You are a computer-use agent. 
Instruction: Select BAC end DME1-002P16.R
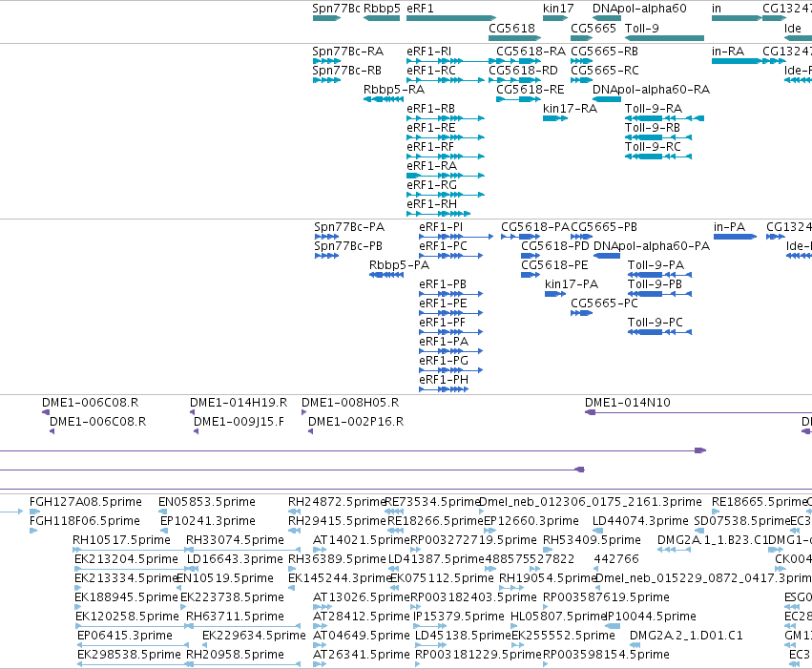pyautogui.click(x=356, y=422)
